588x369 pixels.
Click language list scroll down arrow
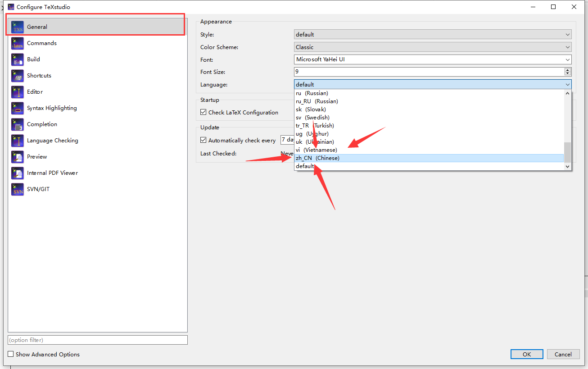tap(568, 167)
